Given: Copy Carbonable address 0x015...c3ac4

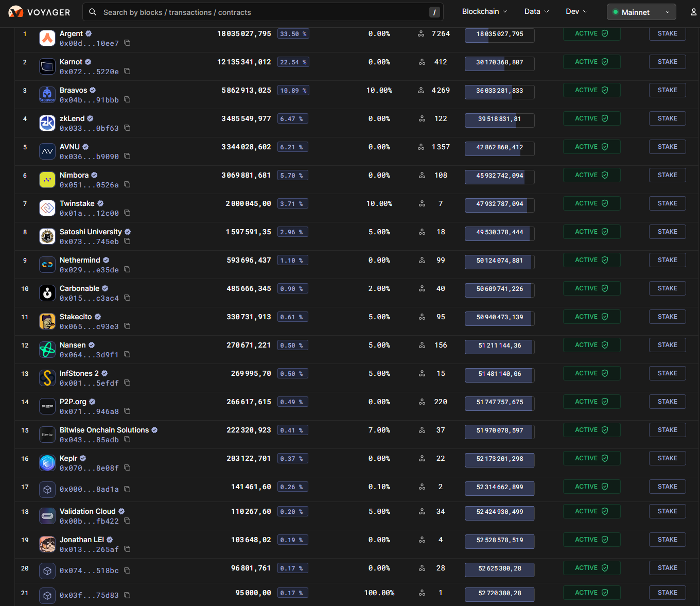Looking at the screenshot, I should [x=127, y=298].
